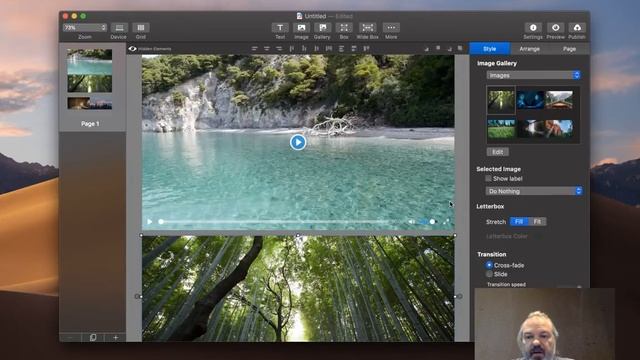640x360 pixels.
Task: Toggle the Hidden Elements eye
Action: coord(133,49)
